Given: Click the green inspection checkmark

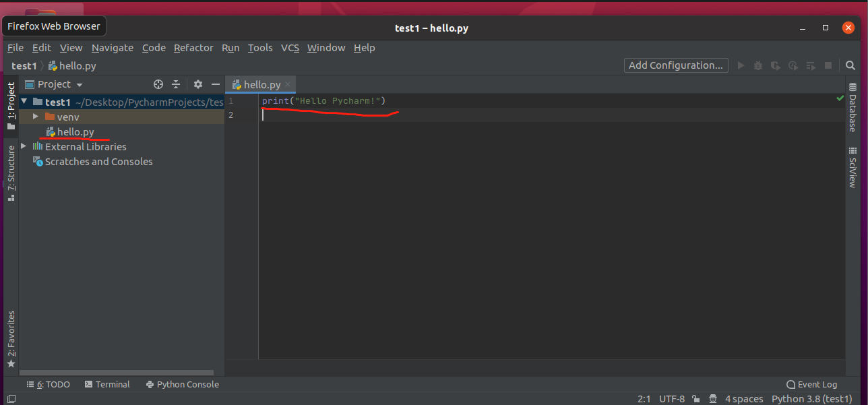Looking at the screenshot, I should click(840, 98).
